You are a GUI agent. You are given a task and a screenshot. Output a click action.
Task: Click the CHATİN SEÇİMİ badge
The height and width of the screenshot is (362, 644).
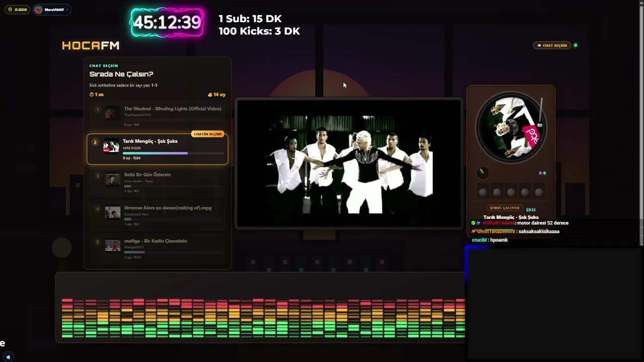[208, 134]
